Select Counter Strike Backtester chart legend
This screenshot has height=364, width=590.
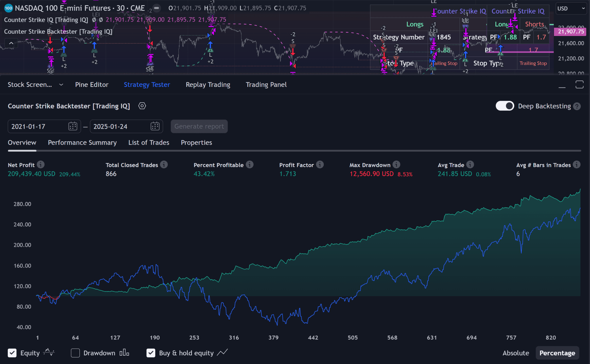(58, 32)
